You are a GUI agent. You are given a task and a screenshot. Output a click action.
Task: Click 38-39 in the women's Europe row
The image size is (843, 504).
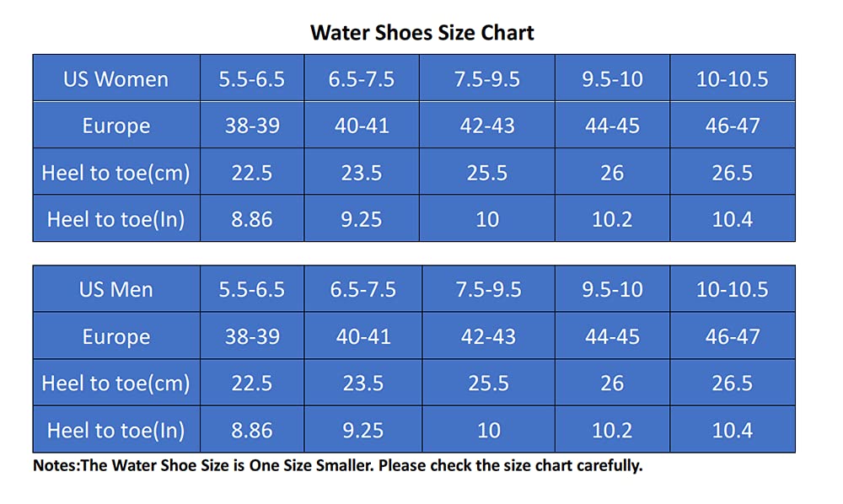[x=252, y=126]
